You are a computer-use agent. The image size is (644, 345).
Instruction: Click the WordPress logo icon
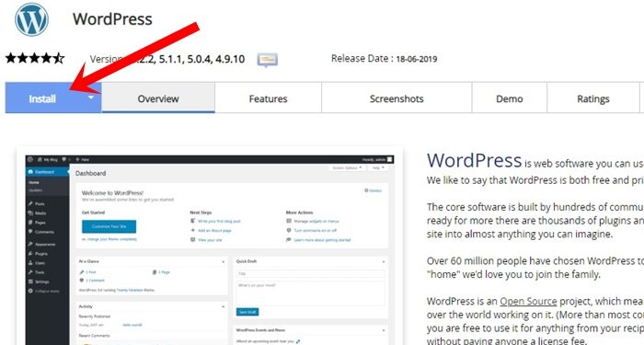pyautogui.click(x=31, y=18)
